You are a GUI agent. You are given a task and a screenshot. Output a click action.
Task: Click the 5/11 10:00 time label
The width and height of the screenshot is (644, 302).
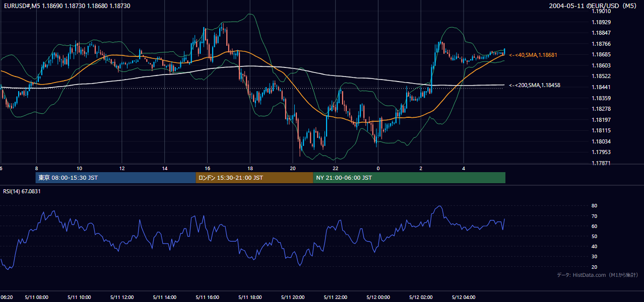point(79,297)
